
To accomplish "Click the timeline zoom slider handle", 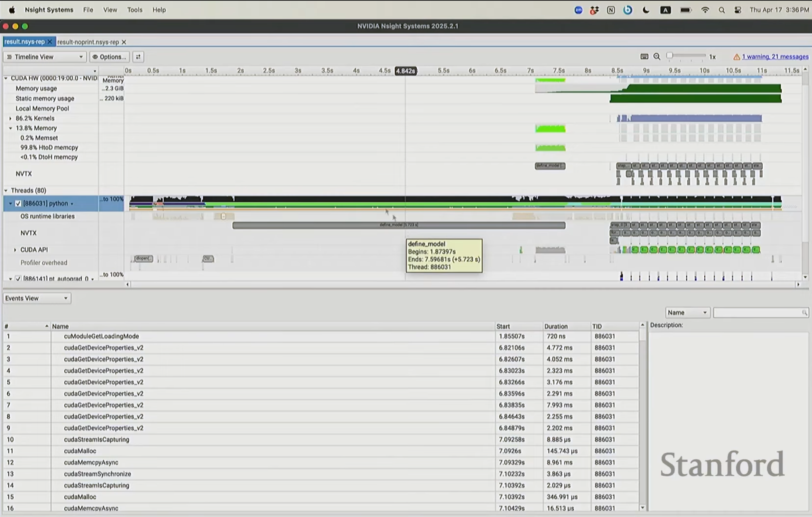I will pyautogui.click(x=670, y=55).
